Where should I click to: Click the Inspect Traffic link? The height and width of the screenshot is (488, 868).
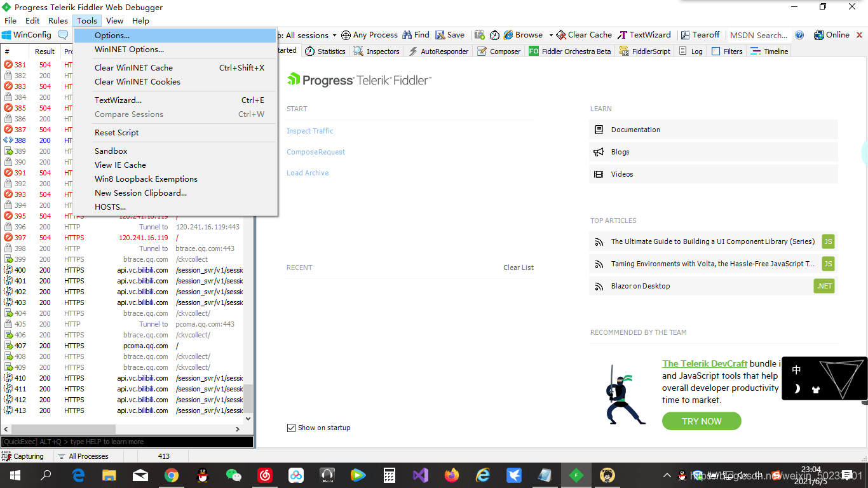pos(310,131)
